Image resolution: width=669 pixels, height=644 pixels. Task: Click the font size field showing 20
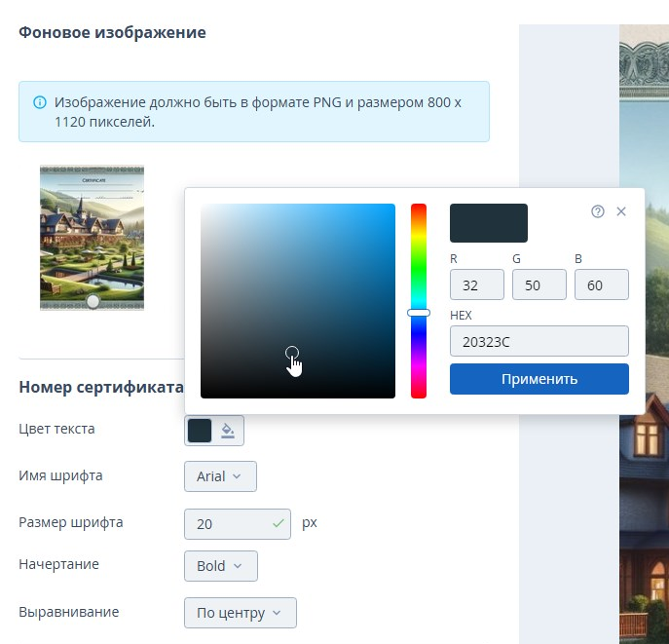[x=238, y=524]
